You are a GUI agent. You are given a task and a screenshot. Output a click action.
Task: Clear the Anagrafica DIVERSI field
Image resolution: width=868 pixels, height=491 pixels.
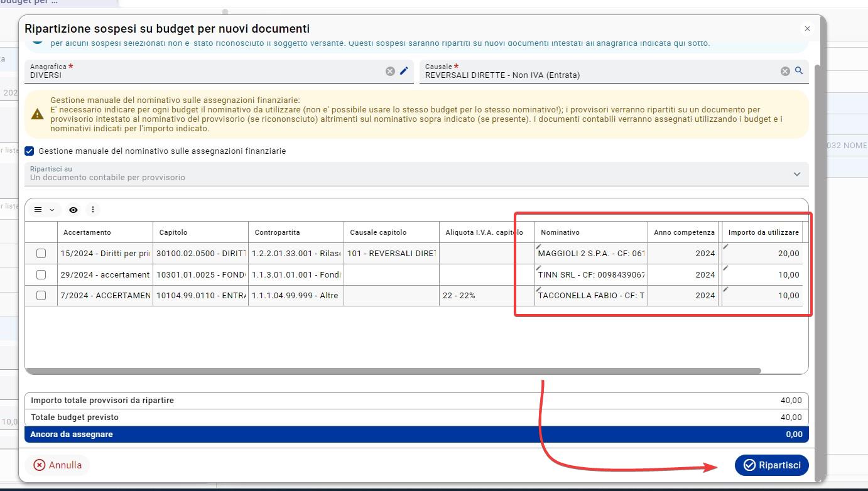pos(390,72)
